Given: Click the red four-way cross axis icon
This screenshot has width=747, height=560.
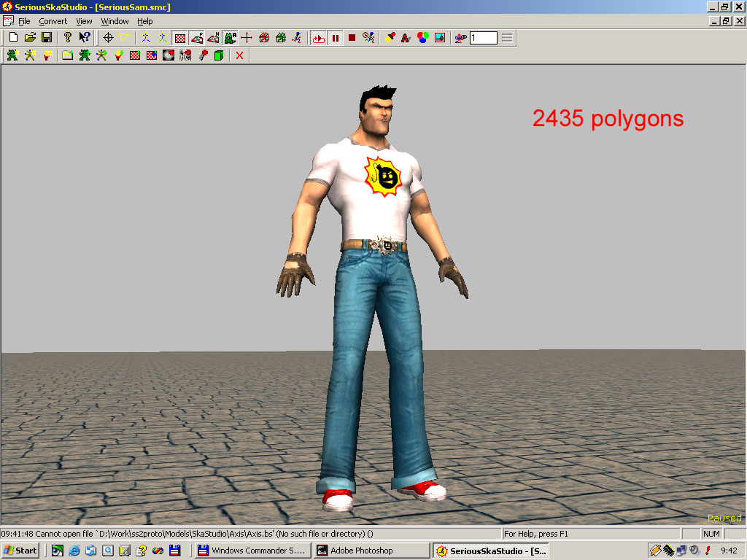Looking at the screenshot, I should coord(247,38).
